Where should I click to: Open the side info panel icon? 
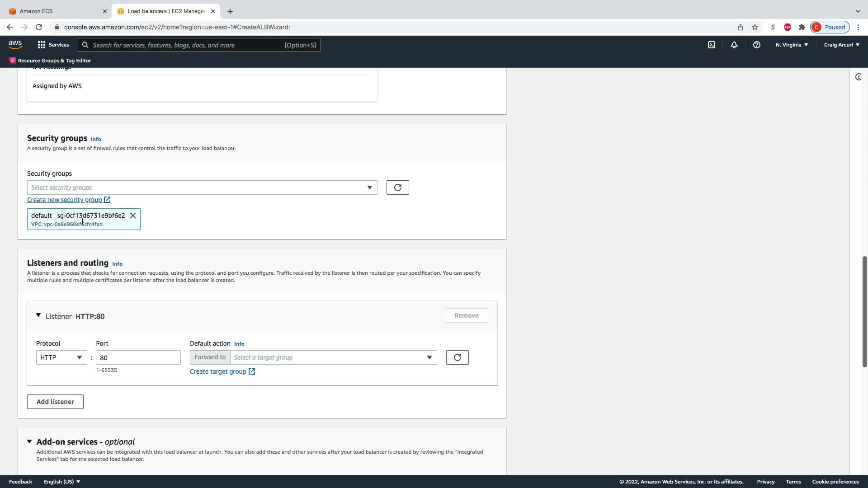click(x=858, y=77)
